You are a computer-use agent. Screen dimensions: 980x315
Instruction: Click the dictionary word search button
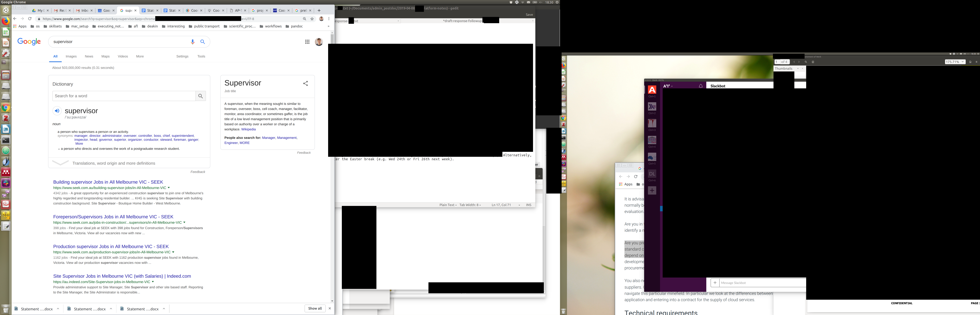coord(201,96)
